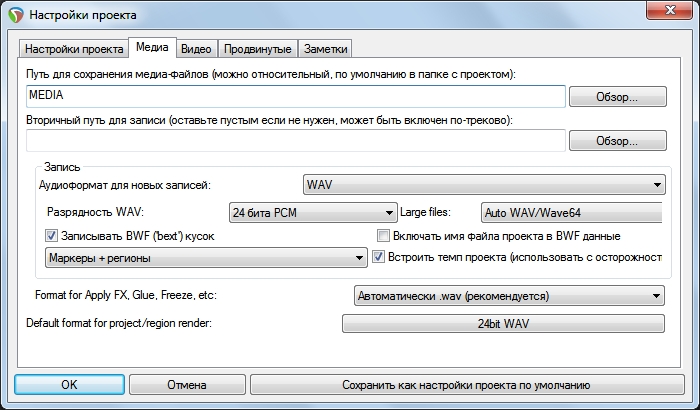This screenshot has width=700, height=410.
Task: Expand the Разрядность WAV 24 бита PCM dropdown
Action: click(312, 213)
